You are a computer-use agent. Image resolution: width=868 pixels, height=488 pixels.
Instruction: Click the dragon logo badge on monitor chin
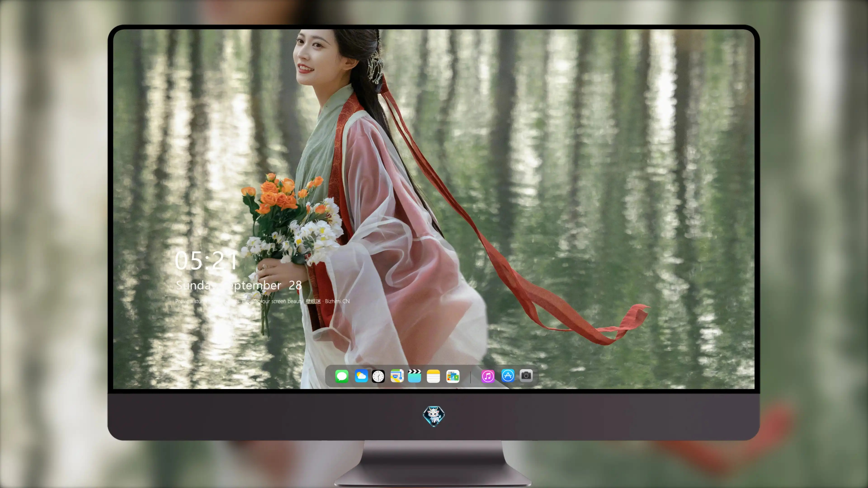[x=434, y=416]
